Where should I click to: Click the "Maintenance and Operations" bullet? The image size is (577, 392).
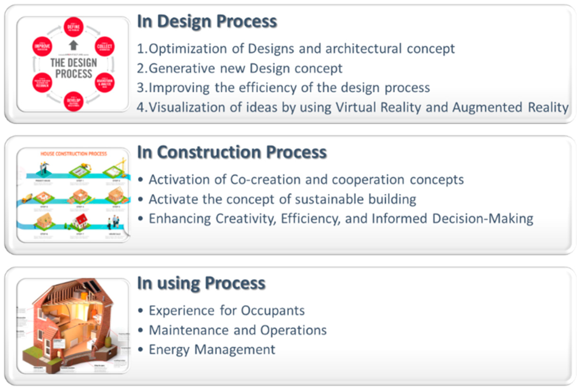pyautogui.click(x=238, y=330)
